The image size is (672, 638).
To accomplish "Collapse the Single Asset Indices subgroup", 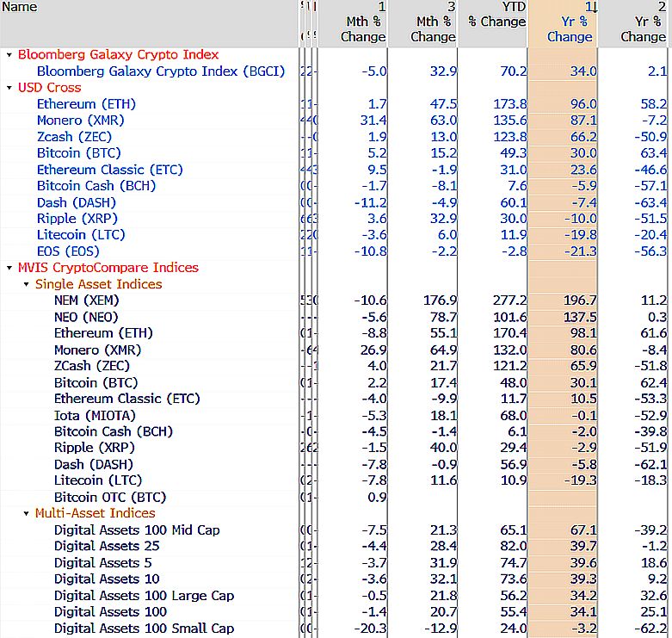I will (x=26, y=284).
